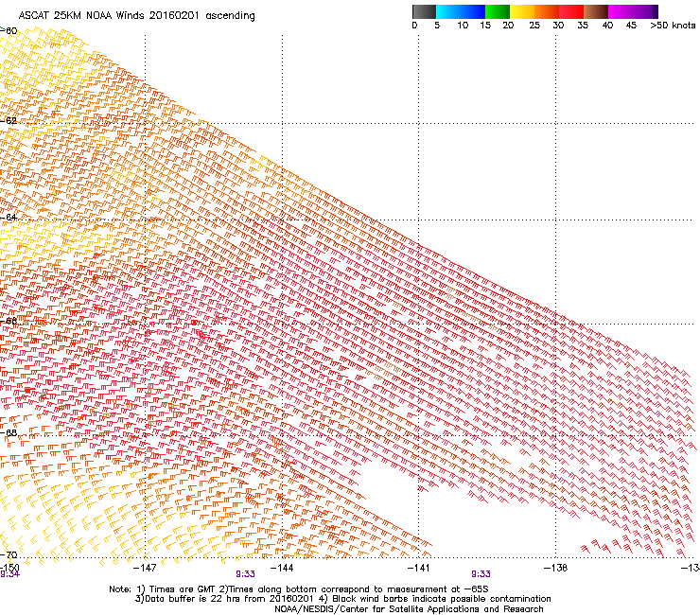
Task: Click the '20' legend tick label
Action: [508, 26]
